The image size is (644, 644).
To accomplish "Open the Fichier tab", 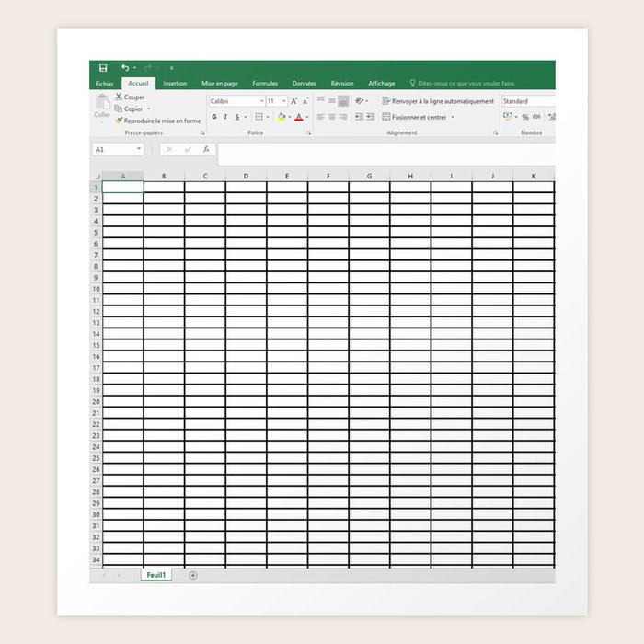I will 104,84.
